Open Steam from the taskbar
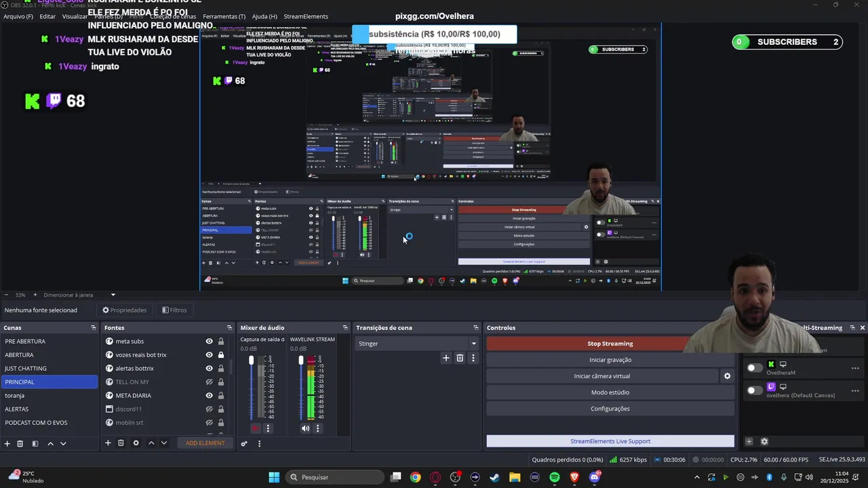 494,477
